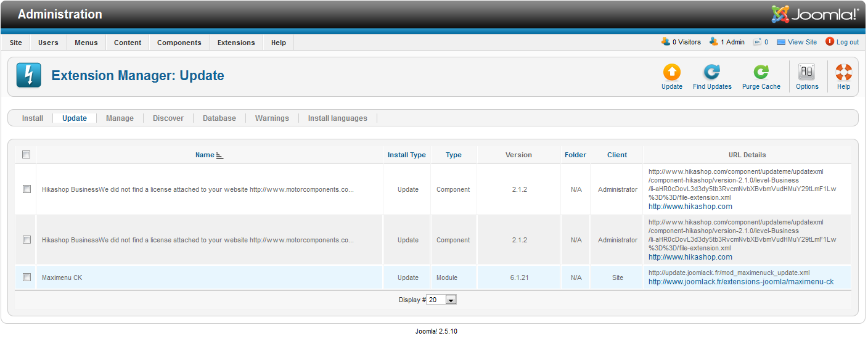Screen dimensions: 868x341
Task: Open the Menus menu
Action: tap(86, 43)
